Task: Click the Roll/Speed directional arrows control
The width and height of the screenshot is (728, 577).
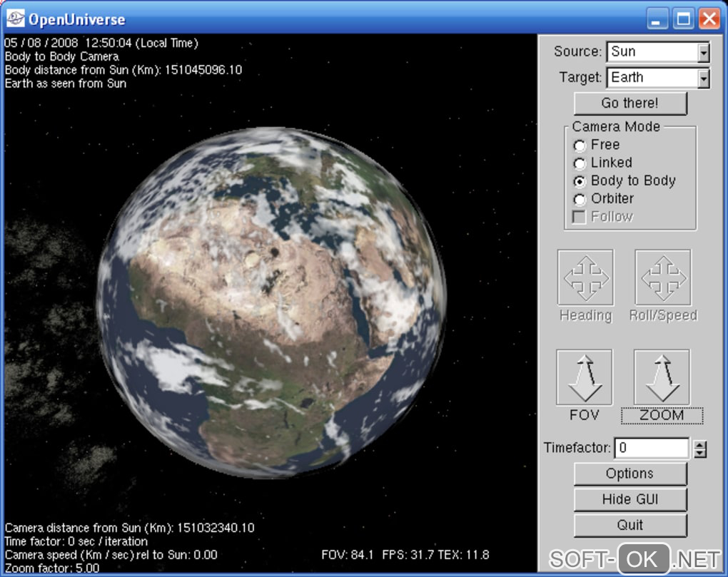Action: pos(663,277)
